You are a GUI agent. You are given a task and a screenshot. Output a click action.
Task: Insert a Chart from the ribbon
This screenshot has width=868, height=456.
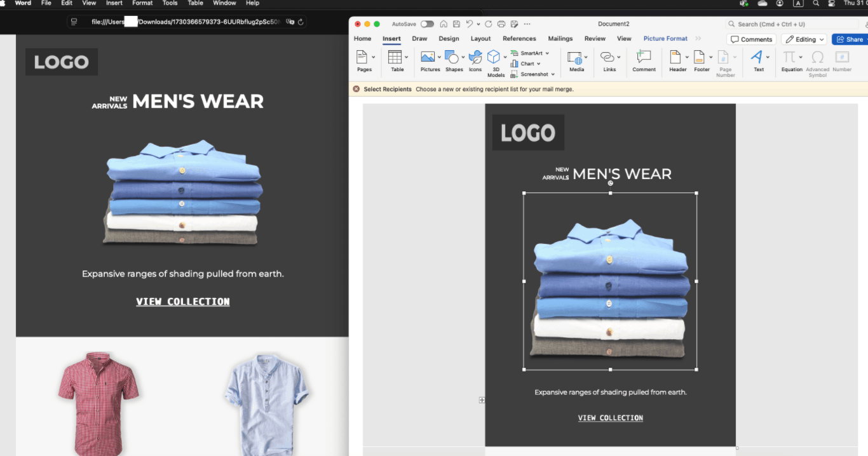pyautogui.click(x=526, y=64)
